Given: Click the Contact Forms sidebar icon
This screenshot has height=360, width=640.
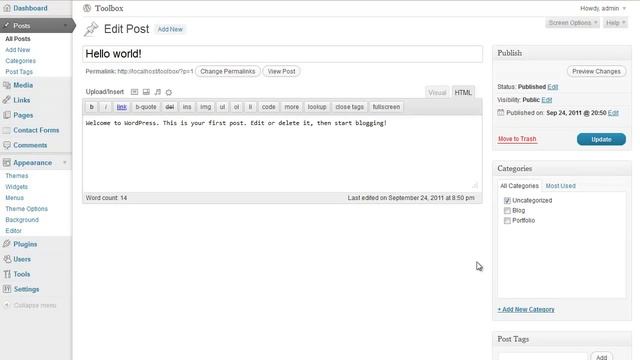Looking at the screenshot, I should [7, 130].
